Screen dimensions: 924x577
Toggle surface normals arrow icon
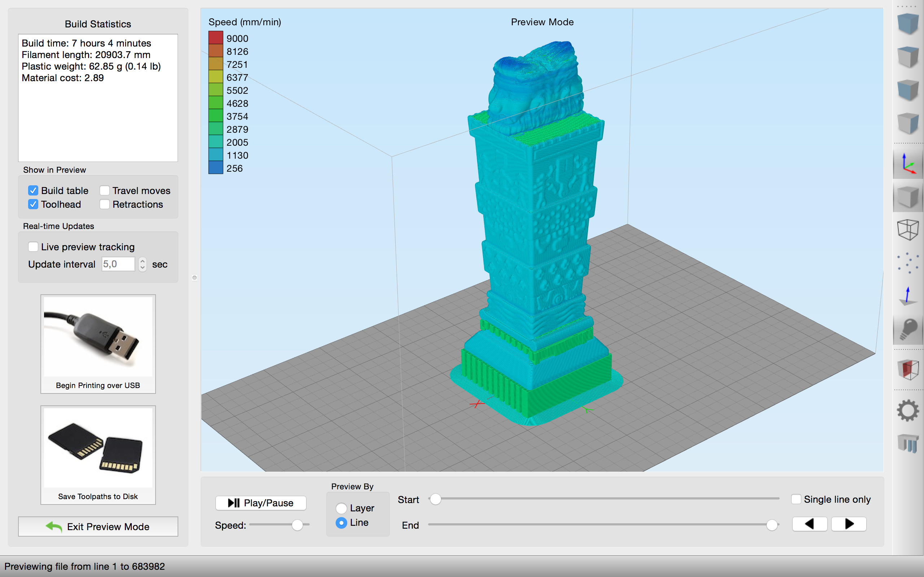[908, 296]
